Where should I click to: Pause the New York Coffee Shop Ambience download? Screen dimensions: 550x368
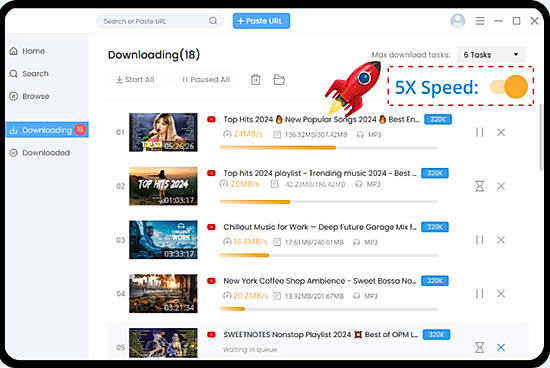click(479, 294)
